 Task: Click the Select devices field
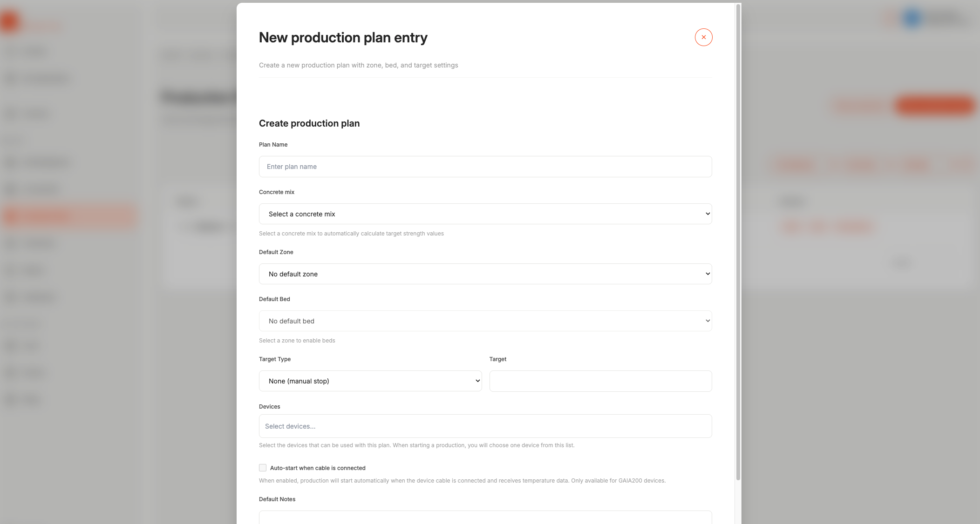485,426
